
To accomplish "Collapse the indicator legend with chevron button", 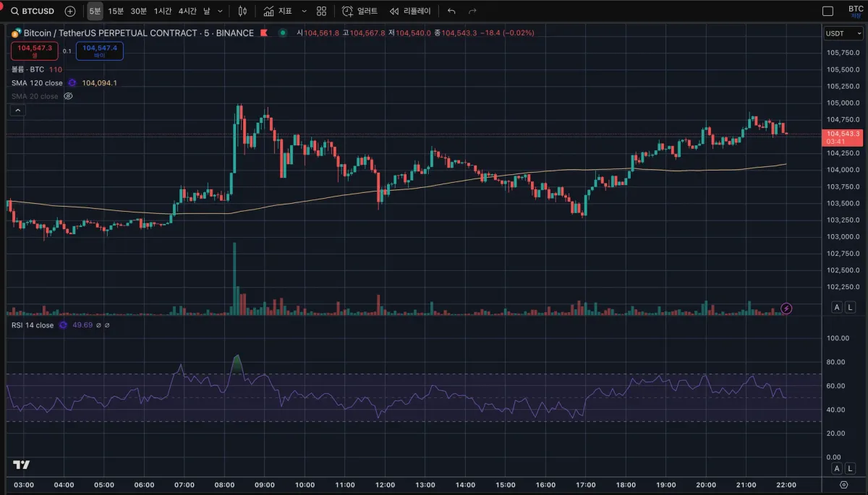I will click(x=18, y=111).
